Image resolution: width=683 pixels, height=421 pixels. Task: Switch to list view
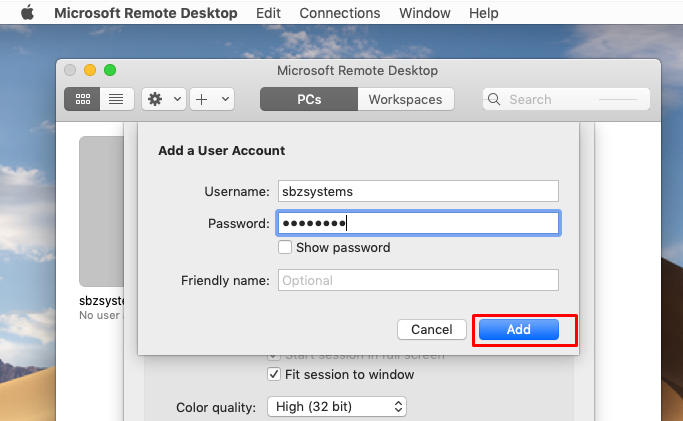point(116,99)
